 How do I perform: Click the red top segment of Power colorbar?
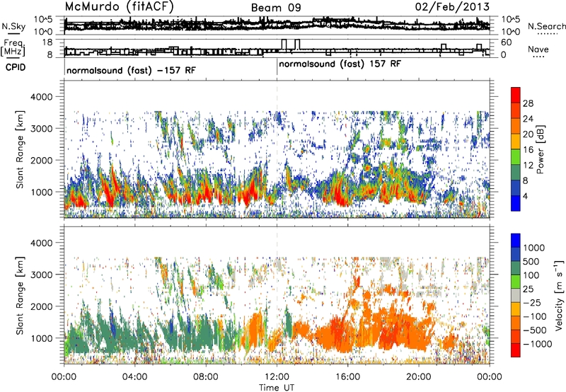(x=516, y=95)
